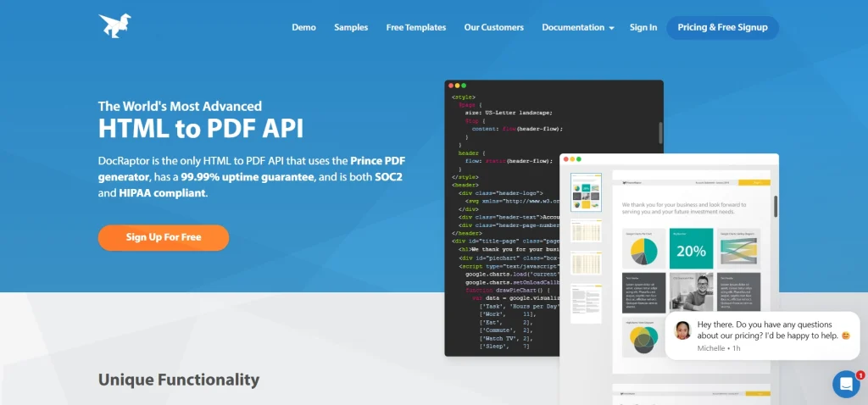The image size is (868, 405).
Task: Click the text "Prince PDF generator"
Action: (x=252, y=169)
